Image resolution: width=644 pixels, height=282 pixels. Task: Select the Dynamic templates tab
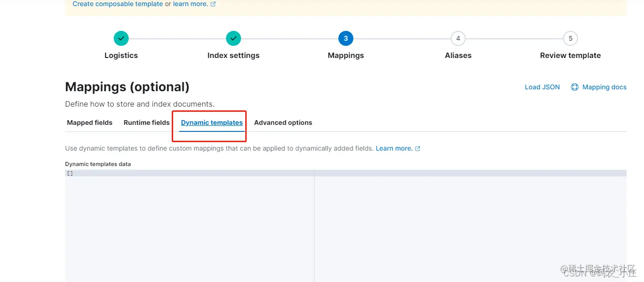[212, 123]
